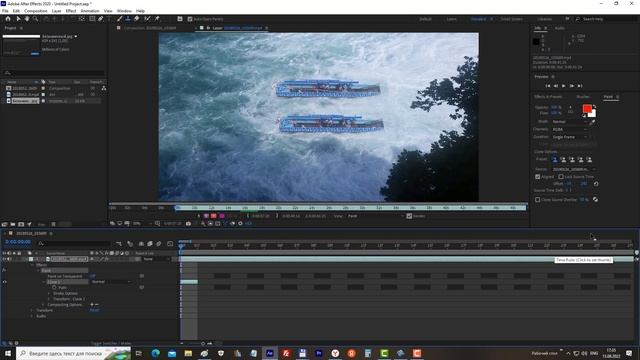
Task: Click the red foreground color swatch
Action: 587,109
